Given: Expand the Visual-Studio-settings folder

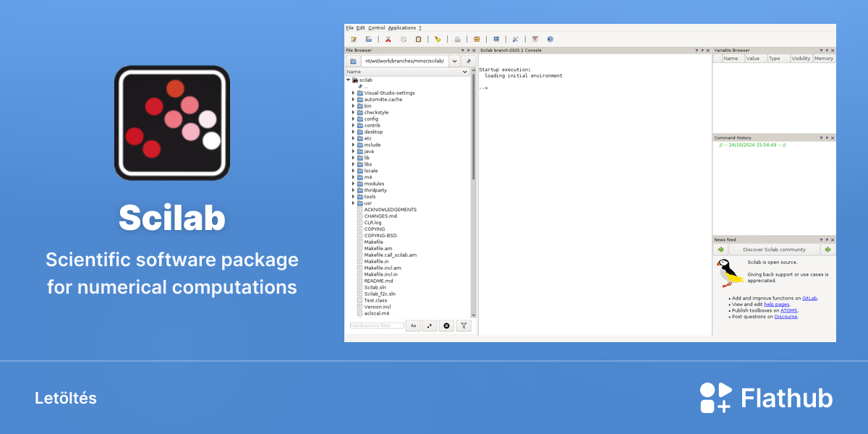Looking at the screenshot, I should (x=353, y=93).
